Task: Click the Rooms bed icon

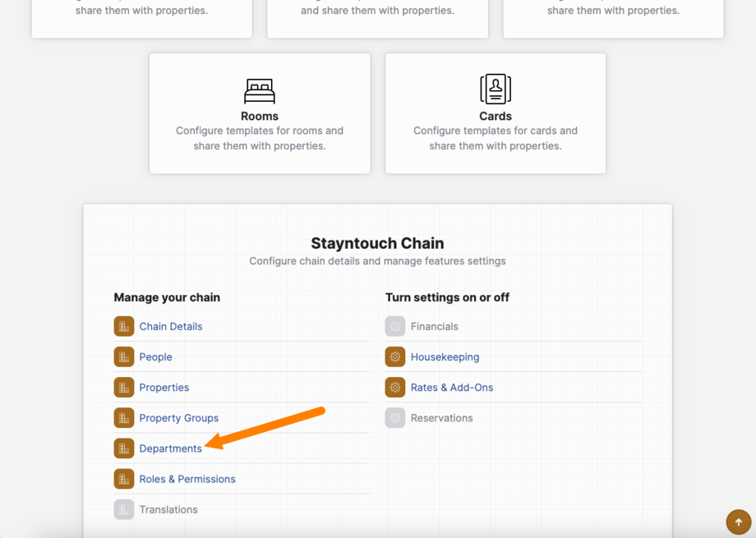Action: click(x=260, y=91)
